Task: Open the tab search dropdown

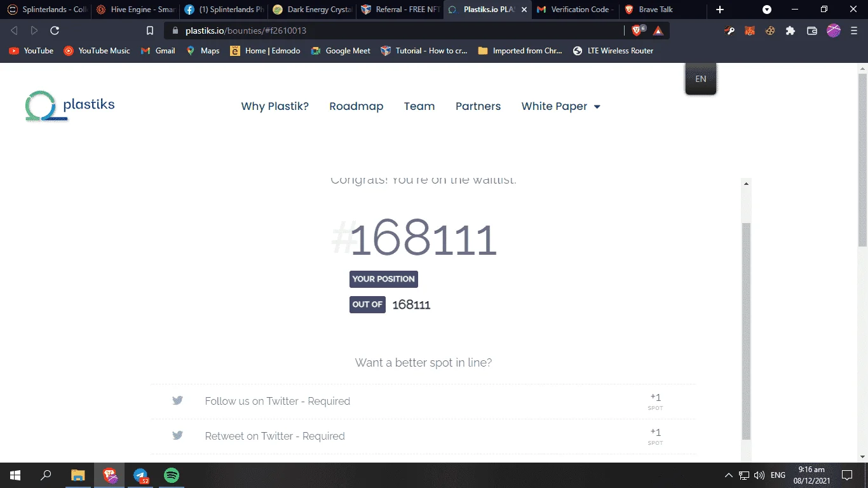Action: pyautogui.click(x=767, y=10)
